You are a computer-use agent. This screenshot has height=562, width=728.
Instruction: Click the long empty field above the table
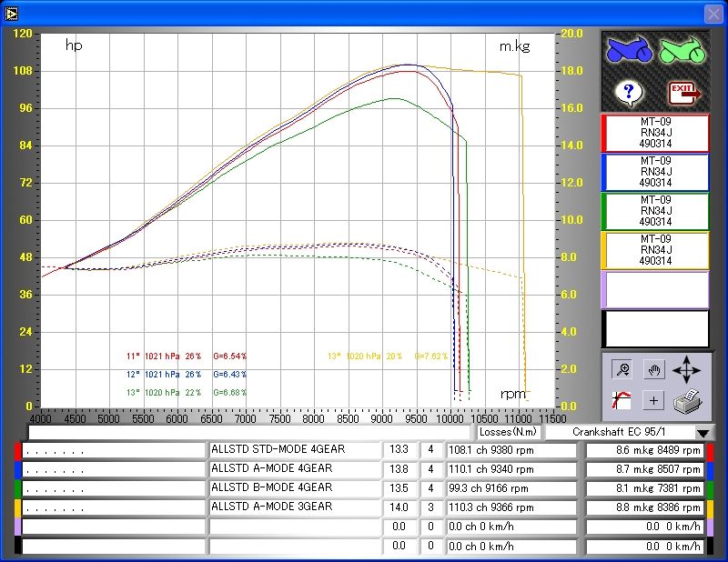click(249, 433)
